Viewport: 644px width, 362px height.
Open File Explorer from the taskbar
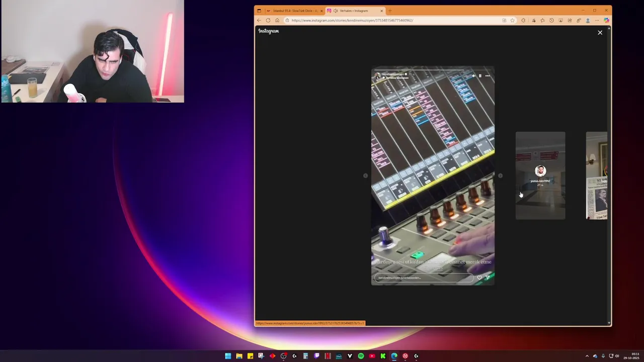(x=239, y=356)
